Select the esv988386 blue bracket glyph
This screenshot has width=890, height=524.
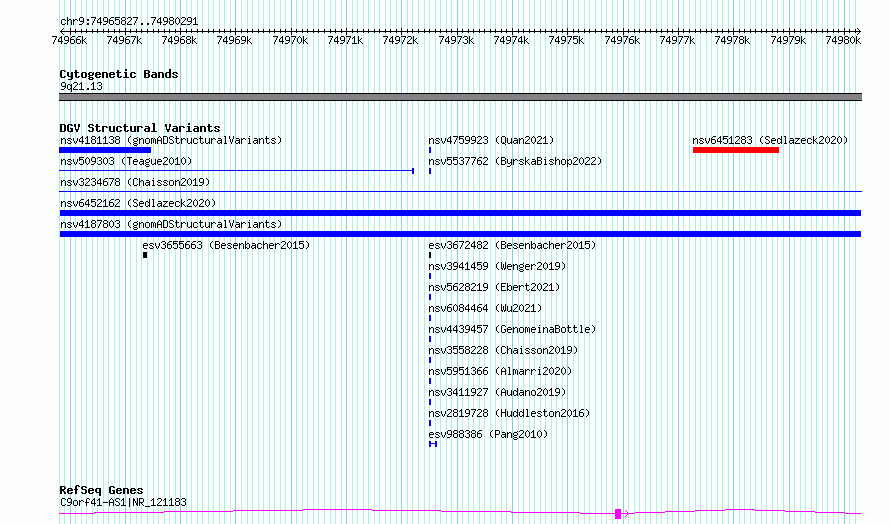click(433, 444)
